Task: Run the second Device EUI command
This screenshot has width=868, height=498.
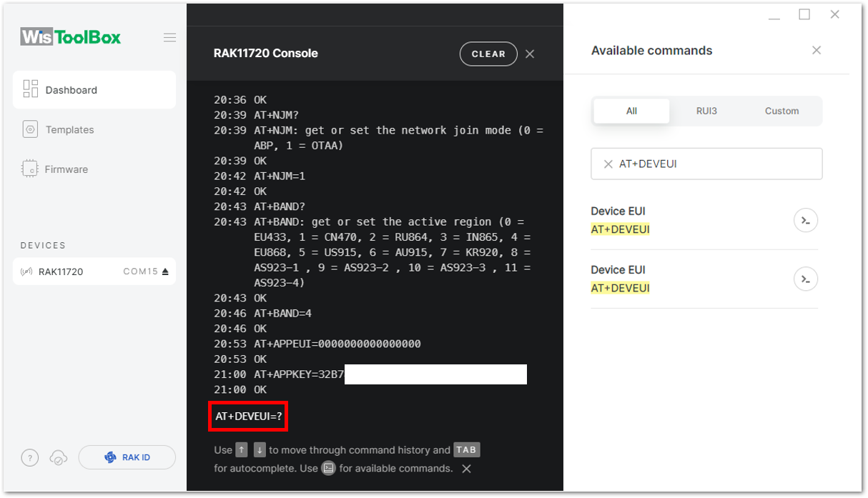Action: pyautogui.click(x=806, y=279)
